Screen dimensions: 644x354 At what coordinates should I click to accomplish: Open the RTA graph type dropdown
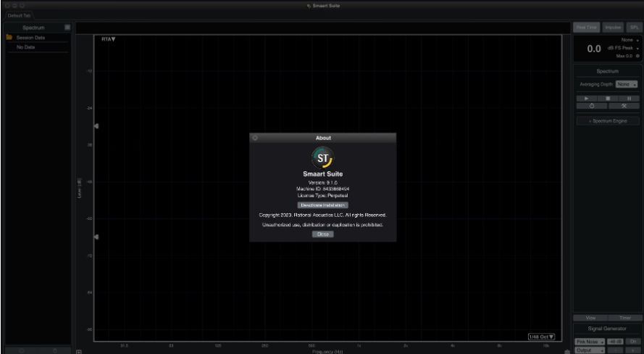tap(108, 38)
